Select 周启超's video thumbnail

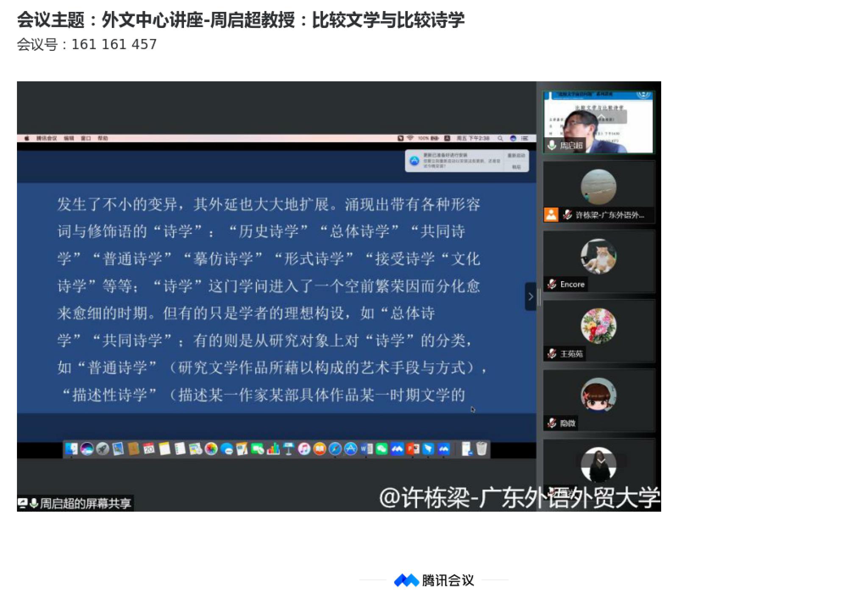pos(598,122)
